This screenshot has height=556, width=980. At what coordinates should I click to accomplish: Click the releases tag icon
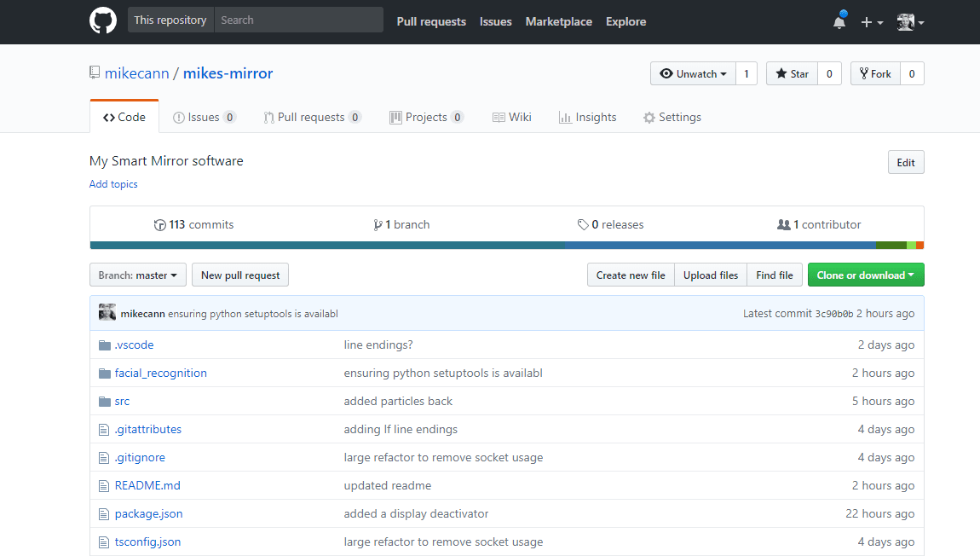[x=583, y=225]
